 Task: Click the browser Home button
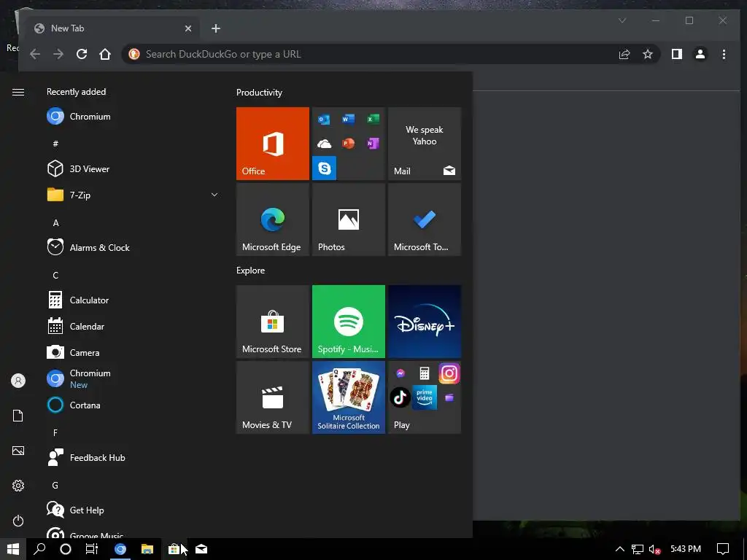tap(105, 54)
